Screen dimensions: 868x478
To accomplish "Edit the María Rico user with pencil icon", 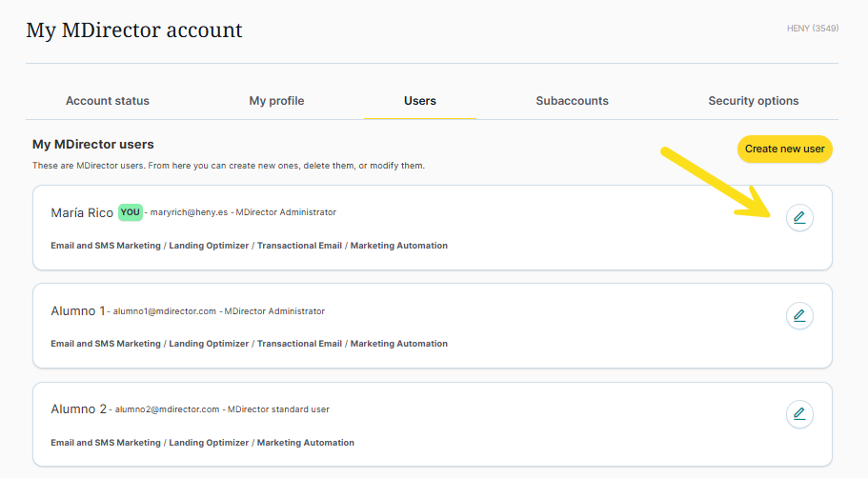I will [799, 218].
